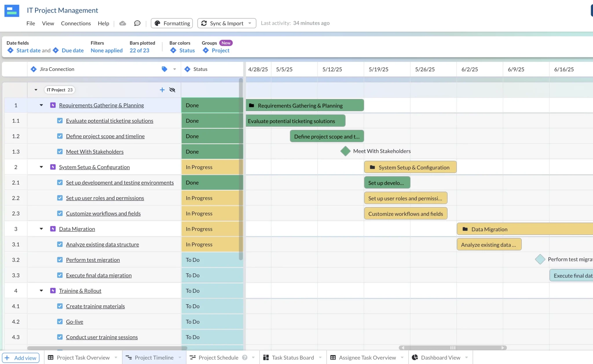
Task: Click the cloud sync status icon
Action: [123, 23]
